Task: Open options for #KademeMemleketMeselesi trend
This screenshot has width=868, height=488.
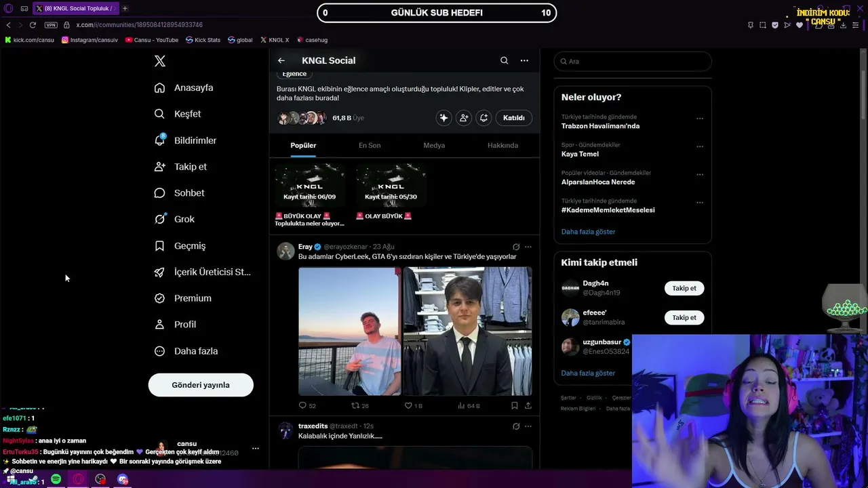Action: coord(700,203)
